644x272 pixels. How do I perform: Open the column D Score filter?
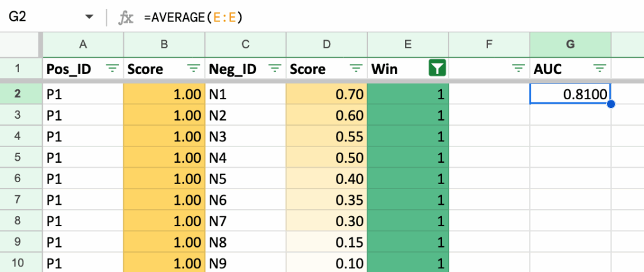[x=355, y=69]
